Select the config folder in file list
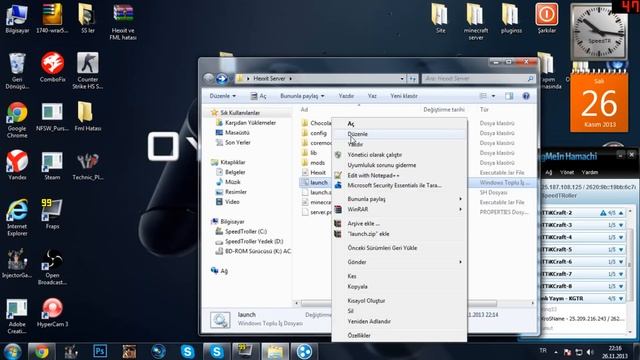 (313, 133)
